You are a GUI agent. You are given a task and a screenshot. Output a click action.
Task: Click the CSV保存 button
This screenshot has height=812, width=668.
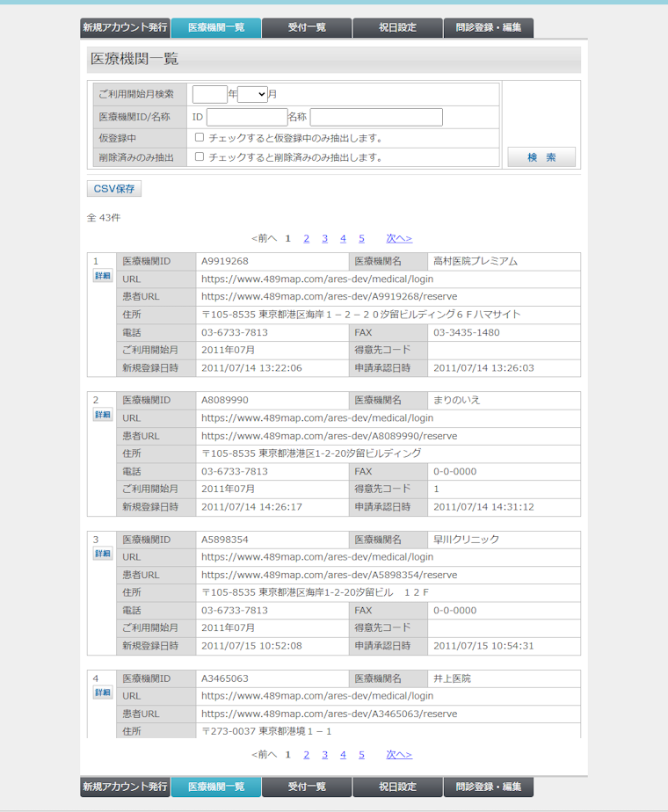(114, 189)
